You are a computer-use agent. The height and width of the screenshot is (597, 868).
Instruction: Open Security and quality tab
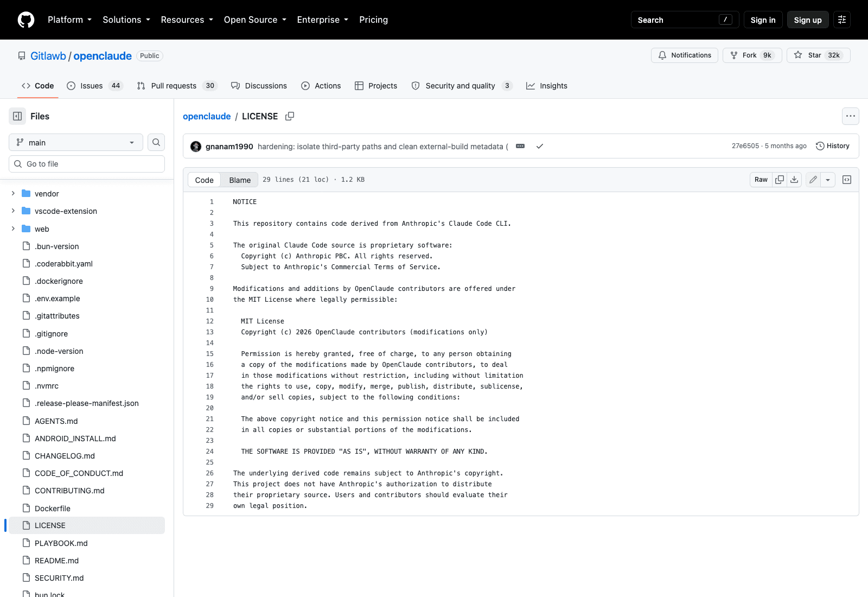pyautogui.click(x=462, y=86)
